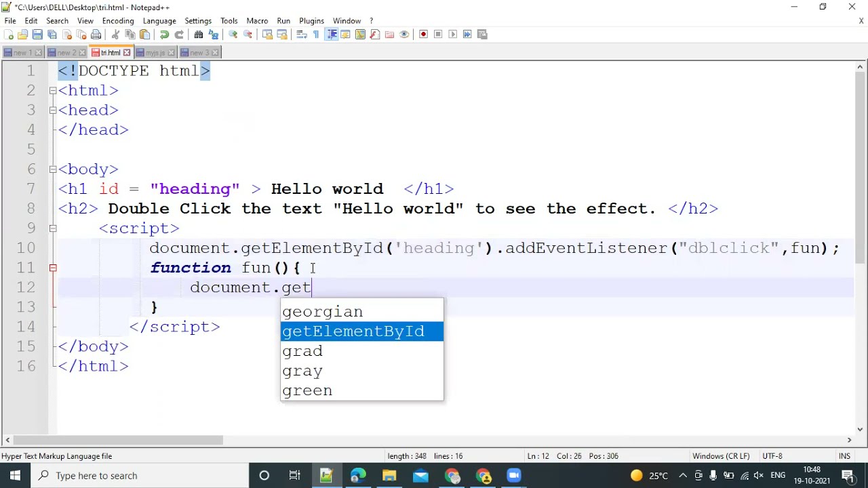This screenshot has height=488, width=868.
Task: Click the Zoom Out toolbar icon
Action: (x=248, y=35)
